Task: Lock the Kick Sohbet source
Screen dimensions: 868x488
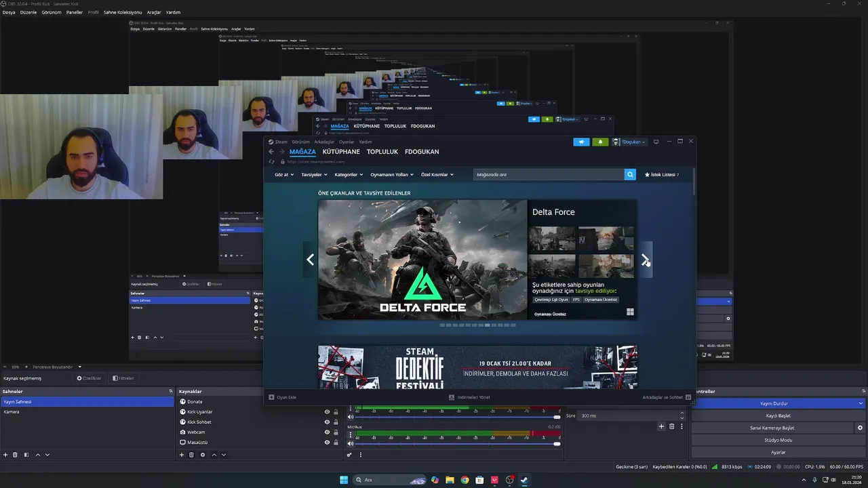Action: (x=336, y=422)
